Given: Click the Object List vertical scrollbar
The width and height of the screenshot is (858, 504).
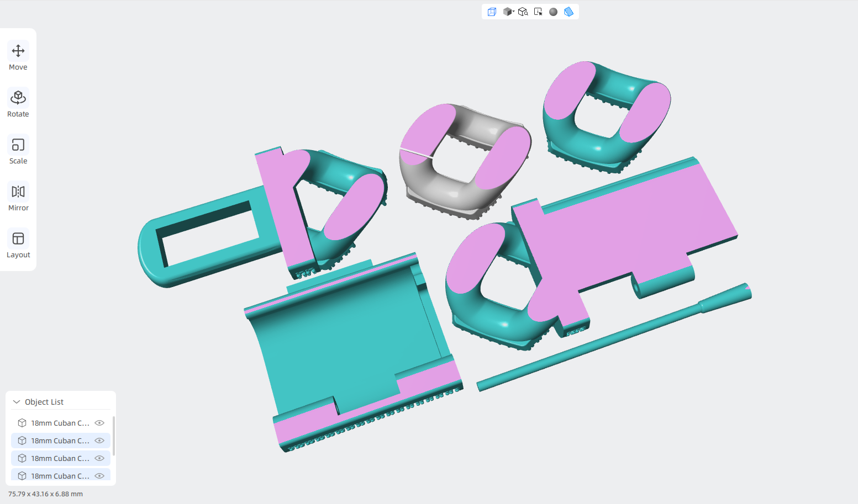Looking at the screenshot, I should pyautogui.click(x=114, y=436).
